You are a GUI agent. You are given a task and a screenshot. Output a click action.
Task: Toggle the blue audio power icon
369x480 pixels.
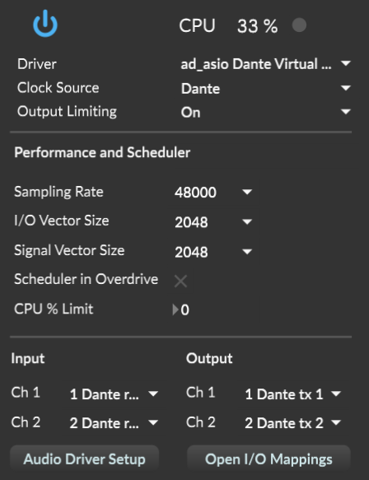click(x=45, y=23)
